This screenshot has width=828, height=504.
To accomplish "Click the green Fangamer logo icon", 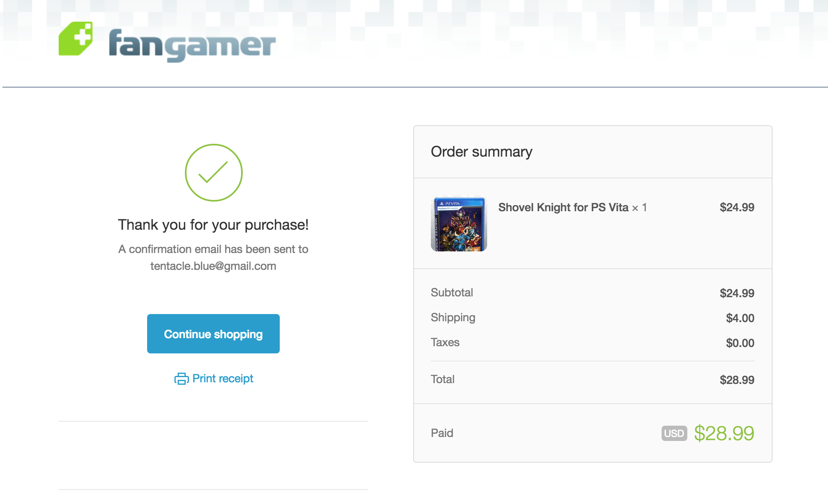I will (76, 39).
